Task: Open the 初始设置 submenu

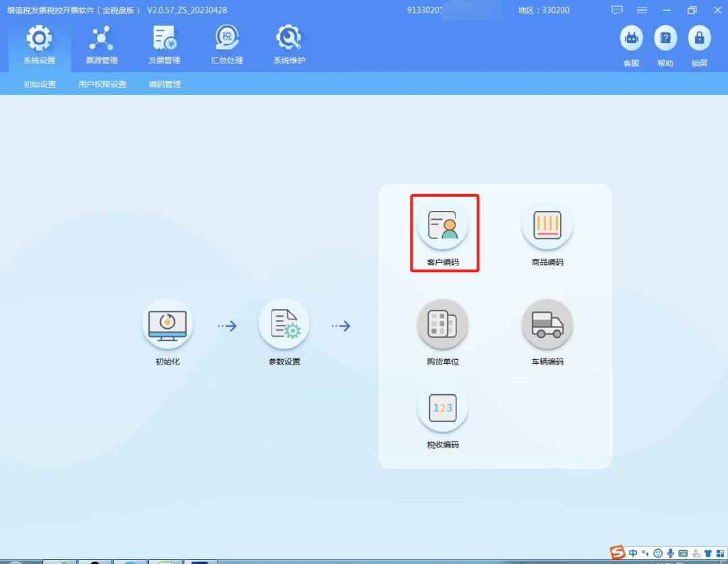Action: pos(40,84)
